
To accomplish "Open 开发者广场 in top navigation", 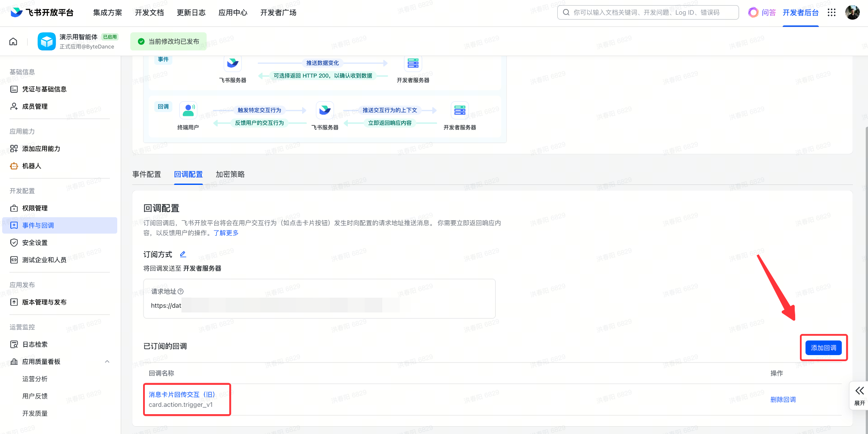I will pos(278,12).
